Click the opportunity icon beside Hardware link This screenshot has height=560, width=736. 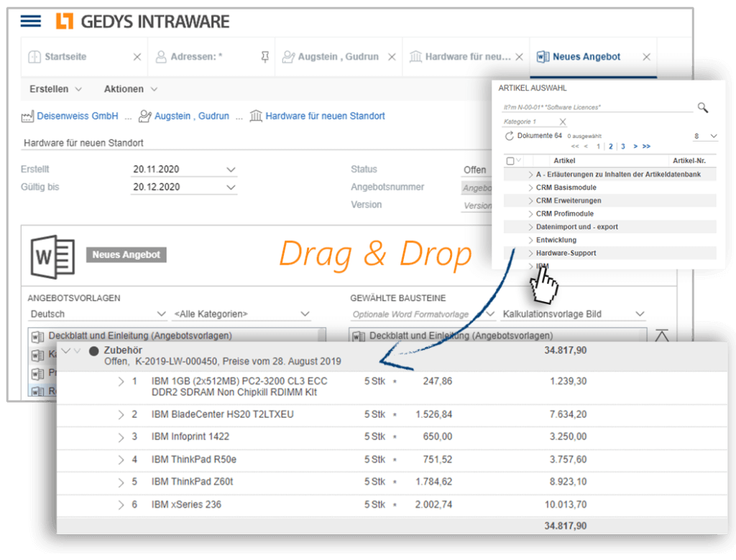[256, 116]
